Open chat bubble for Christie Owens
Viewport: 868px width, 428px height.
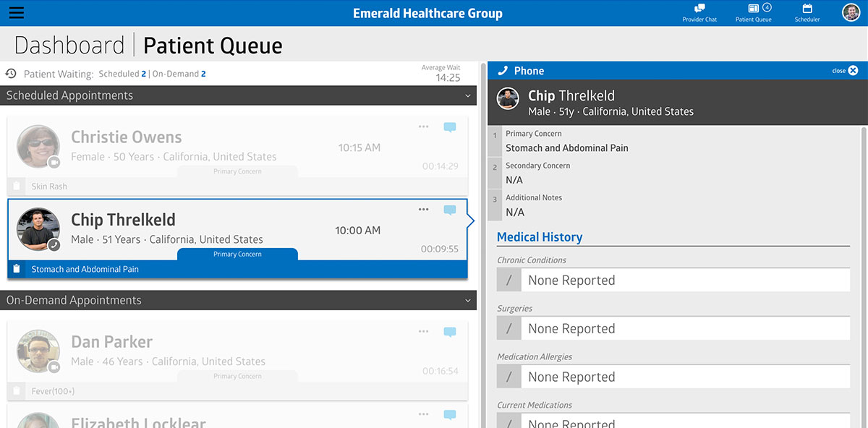450,127
